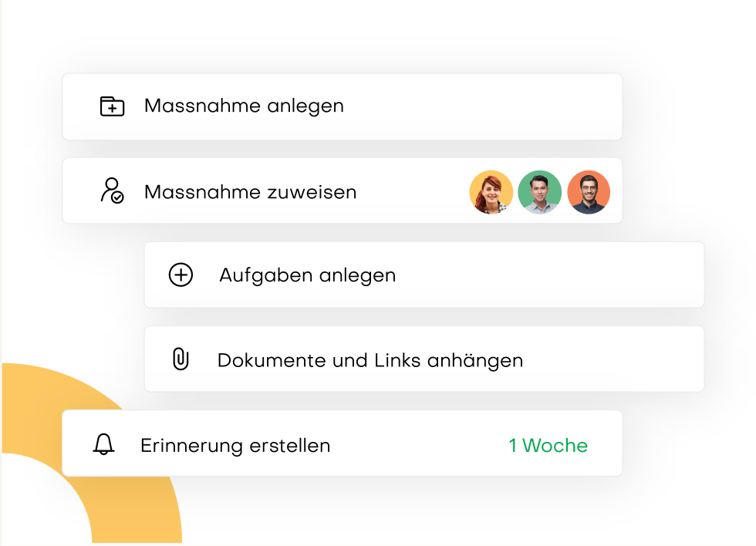Click the person-check icon for assigning
This screenshot has width=756, height=546.
point(112,190)
